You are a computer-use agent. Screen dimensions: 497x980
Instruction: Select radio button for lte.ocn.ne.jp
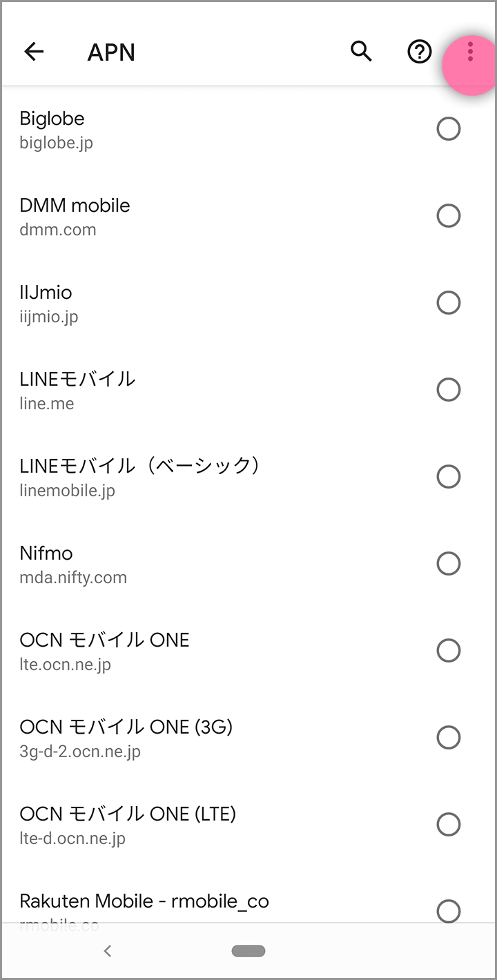coord(449,651)
